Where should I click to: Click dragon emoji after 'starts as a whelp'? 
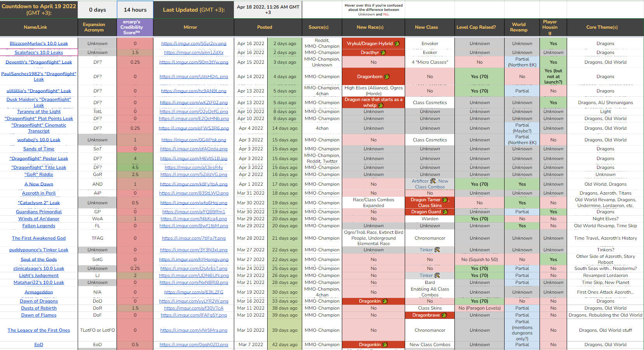coord(381,105)
